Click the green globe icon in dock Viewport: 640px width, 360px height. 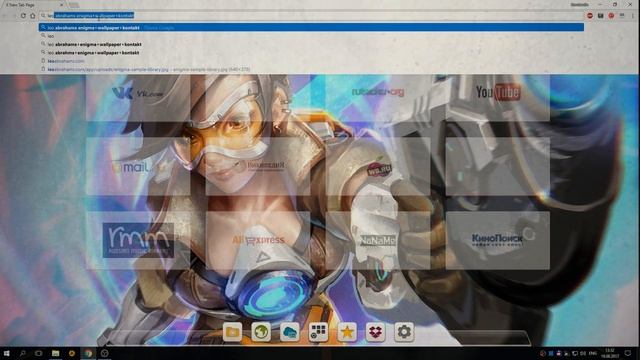coord(261,332)
